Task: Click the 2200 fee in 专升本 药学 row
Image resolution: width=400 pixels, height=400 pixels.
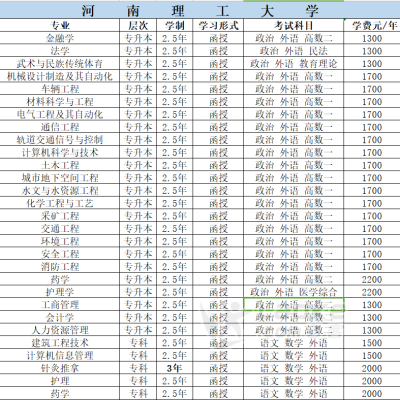Action: pos(372,279)
